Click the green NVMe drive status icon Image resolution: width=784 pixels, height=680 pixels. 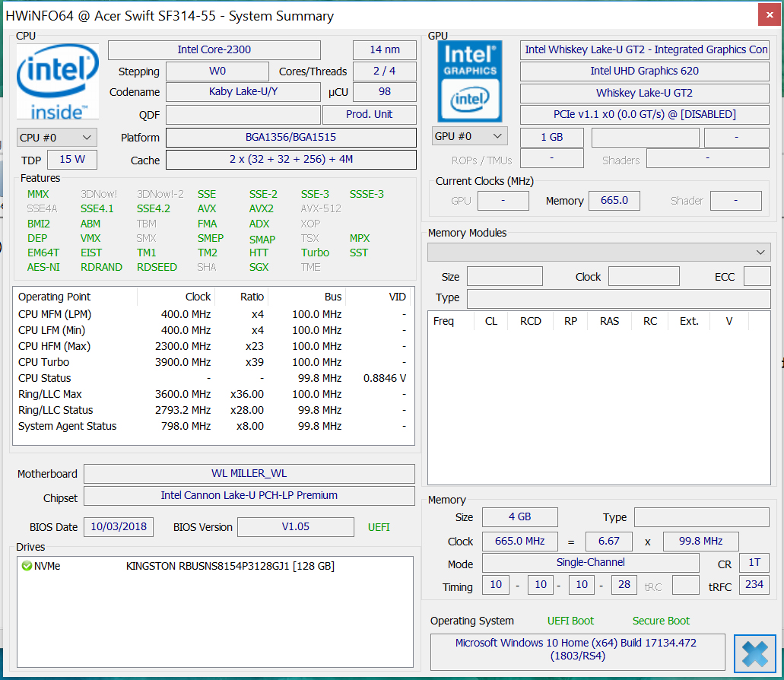coord(27,566)
